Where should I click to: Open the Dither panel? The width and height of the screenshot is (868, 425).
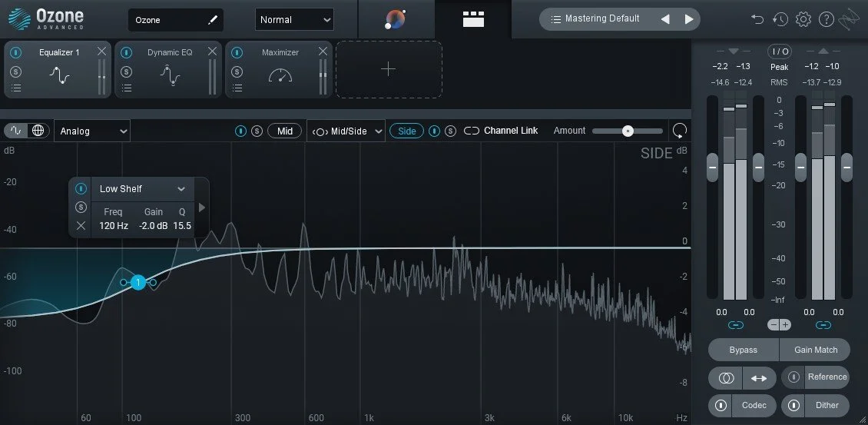(827, 406)
